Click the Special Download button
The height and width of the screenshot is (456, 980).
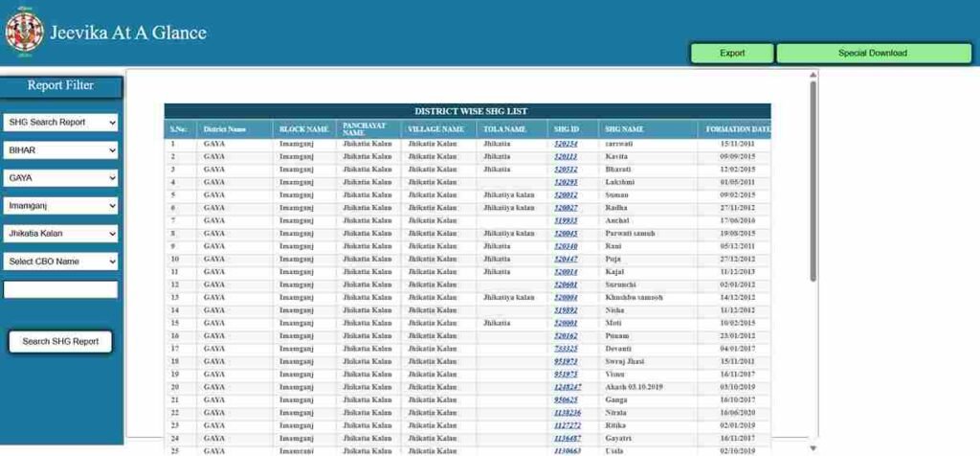[872, 54]
